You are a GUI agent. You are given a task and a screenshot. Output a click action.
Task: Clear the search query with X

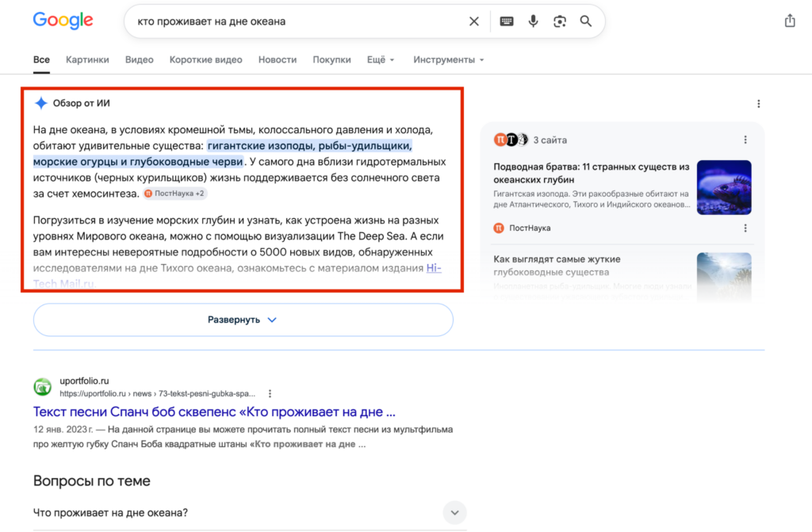[x=474, y=21]
